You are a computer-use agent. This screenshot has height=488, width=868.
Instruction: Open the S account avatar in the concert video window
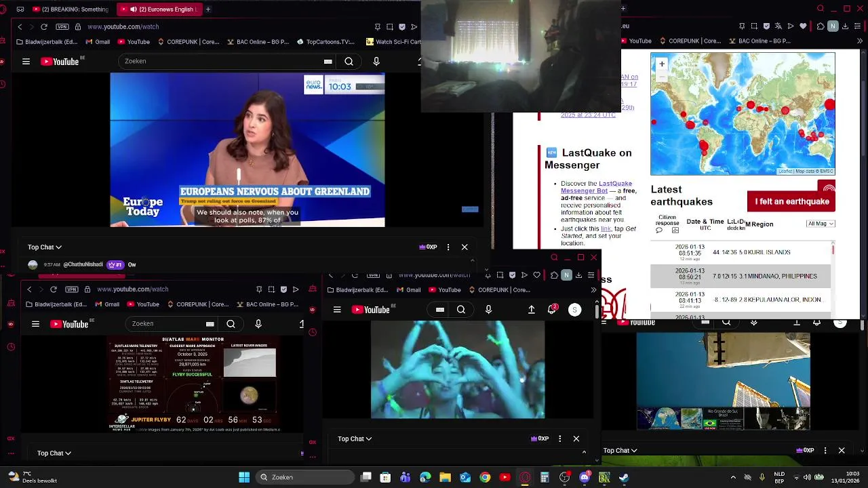click(574, 309)
